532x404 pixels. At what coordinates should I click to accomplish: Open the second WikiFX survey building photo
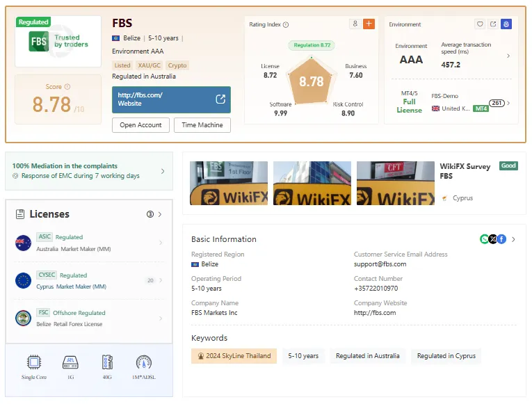[312, 183]
